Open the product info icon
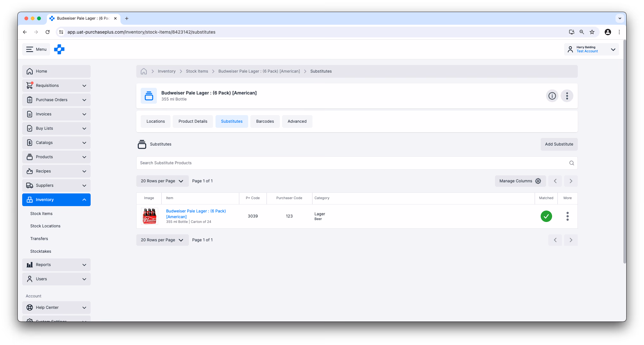644x345 pixels. click(x=552, y=96)
